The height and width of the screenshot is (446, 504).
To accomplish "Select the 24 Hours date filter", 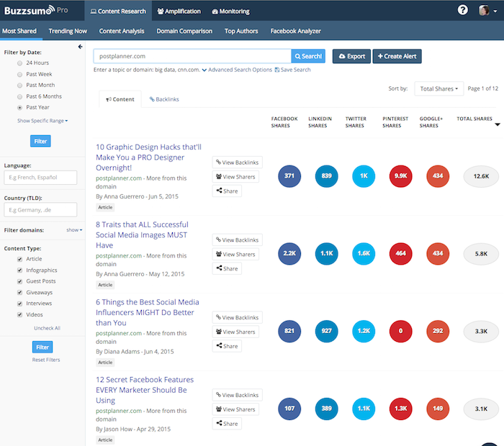I will [20, 63].
